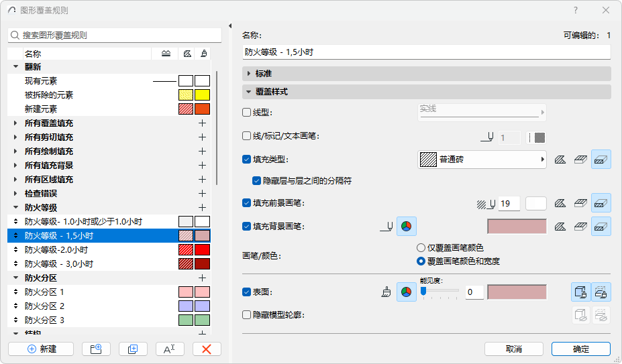Collapse the 翻新 group
This screenshot has height=364, width=622.
(16, 66)
